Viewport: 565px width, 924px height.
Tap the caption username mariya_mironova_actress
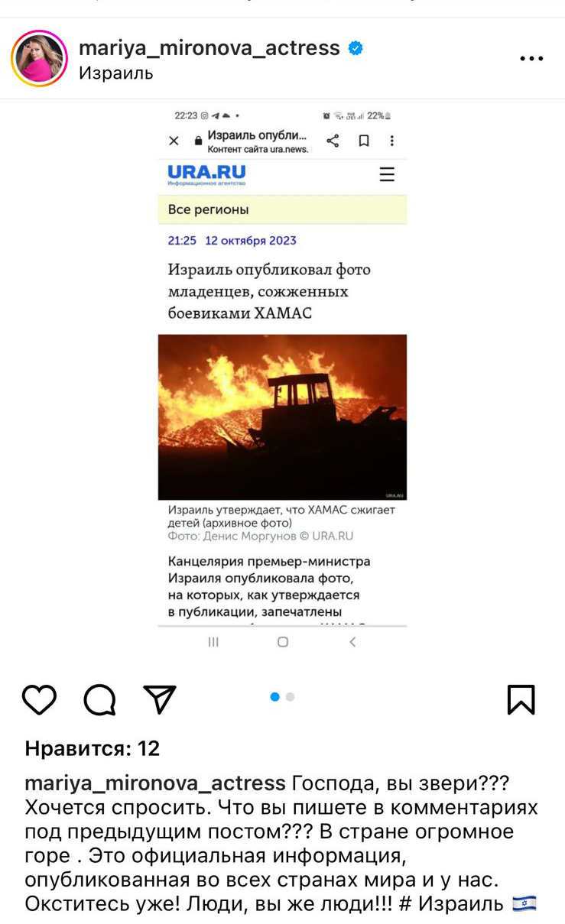155,783
